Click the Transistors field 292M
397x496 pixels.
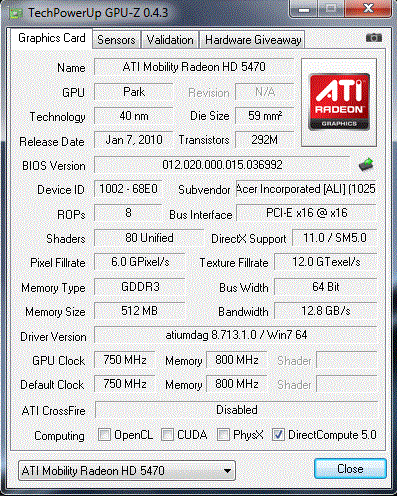[x=265, y=140]
